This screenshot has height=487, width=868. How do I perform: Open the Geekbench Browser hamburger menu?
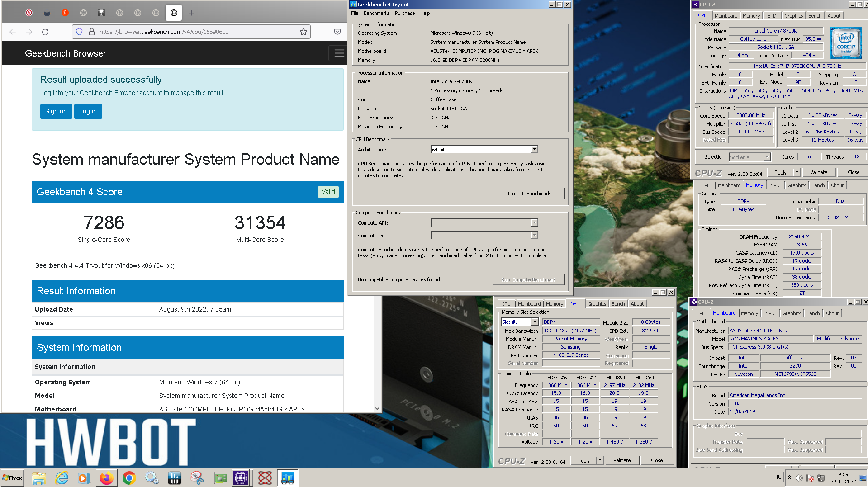pos(339,53)
